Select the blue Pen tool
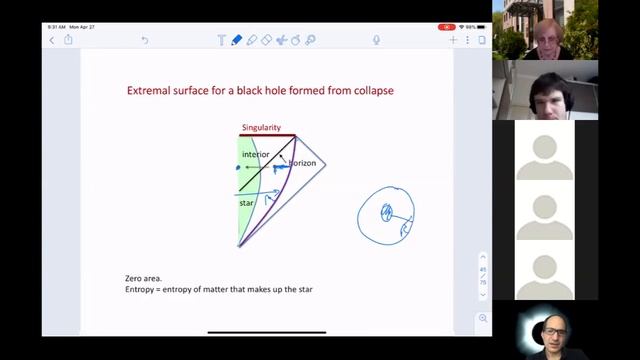Image resolution: width=640 pixels, height=360 pixels. click(x=236, y=40)
